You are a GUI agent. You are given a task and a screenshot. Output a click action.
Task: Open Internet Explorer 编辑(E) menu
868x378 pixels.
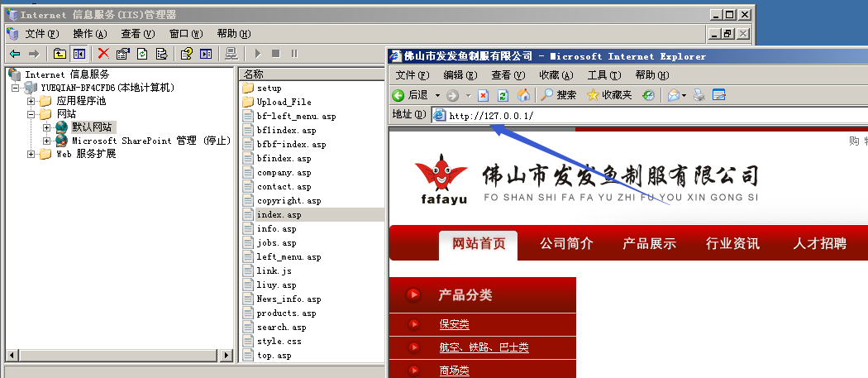coord(460,74)
